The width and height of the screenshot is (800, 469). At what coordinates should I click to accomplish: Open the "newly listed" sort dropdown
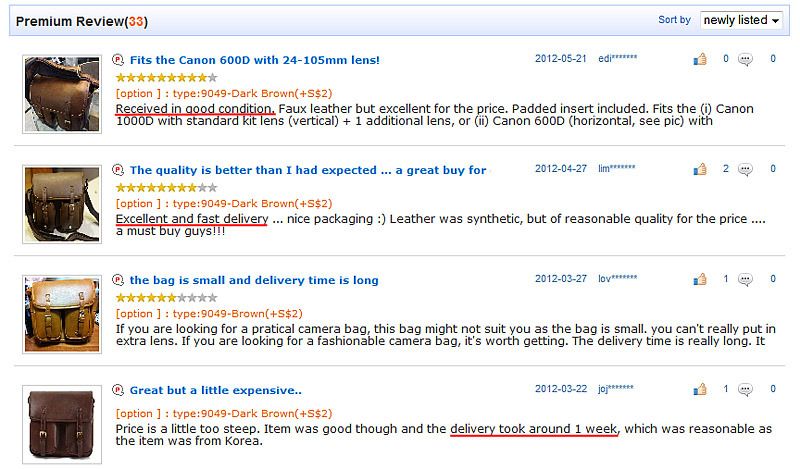740,20
